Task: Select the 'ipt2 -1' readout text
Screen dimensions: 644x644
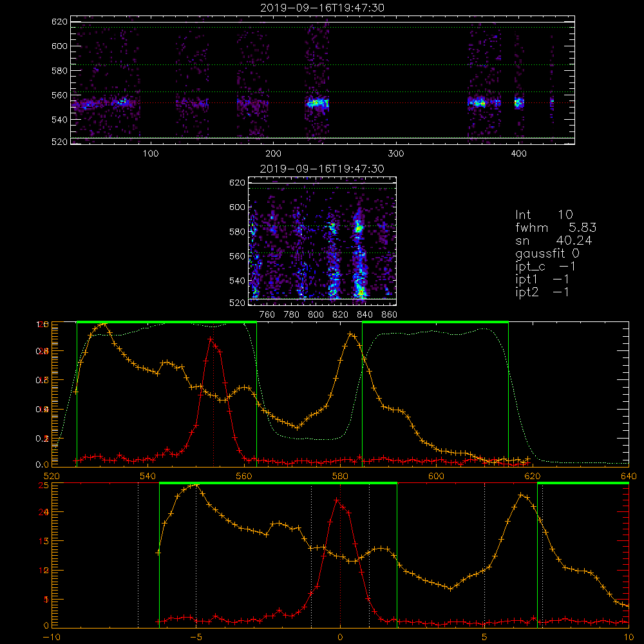Action: pos(542,292)
